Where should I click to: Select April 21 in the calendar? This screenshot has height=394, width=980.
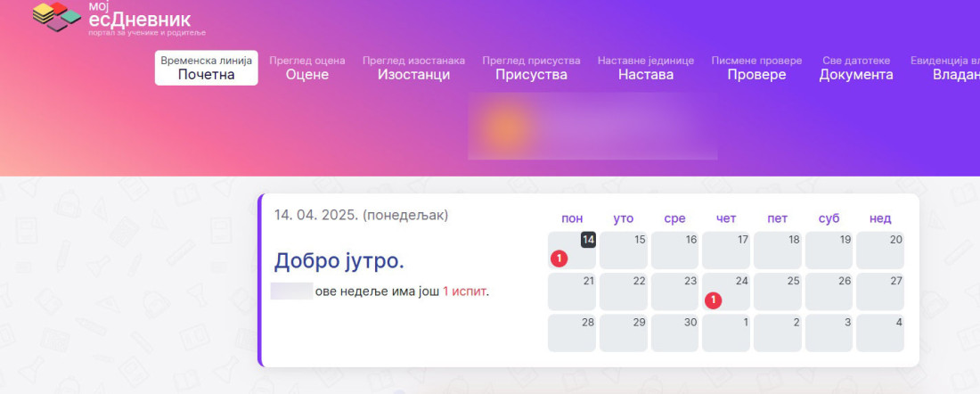(571, 291)
